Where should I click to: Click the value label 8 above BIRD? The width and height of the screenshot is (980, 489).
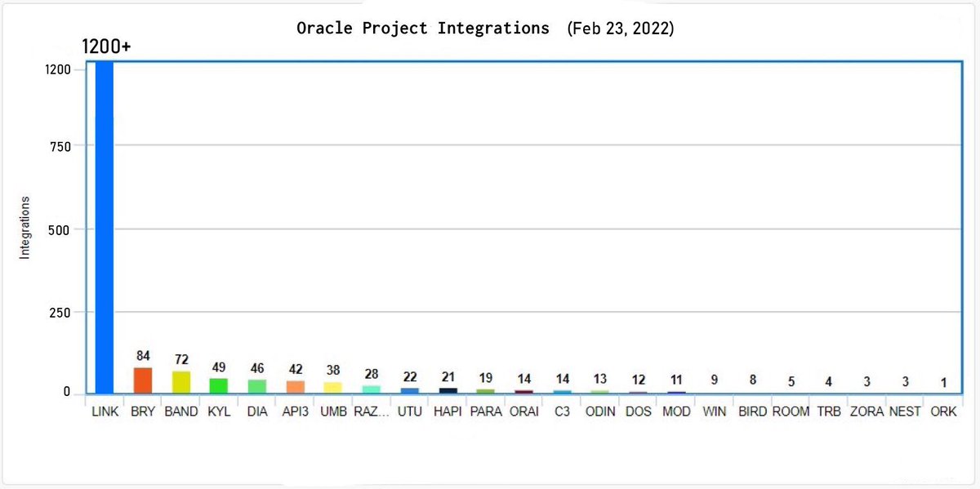coord(753,380)
